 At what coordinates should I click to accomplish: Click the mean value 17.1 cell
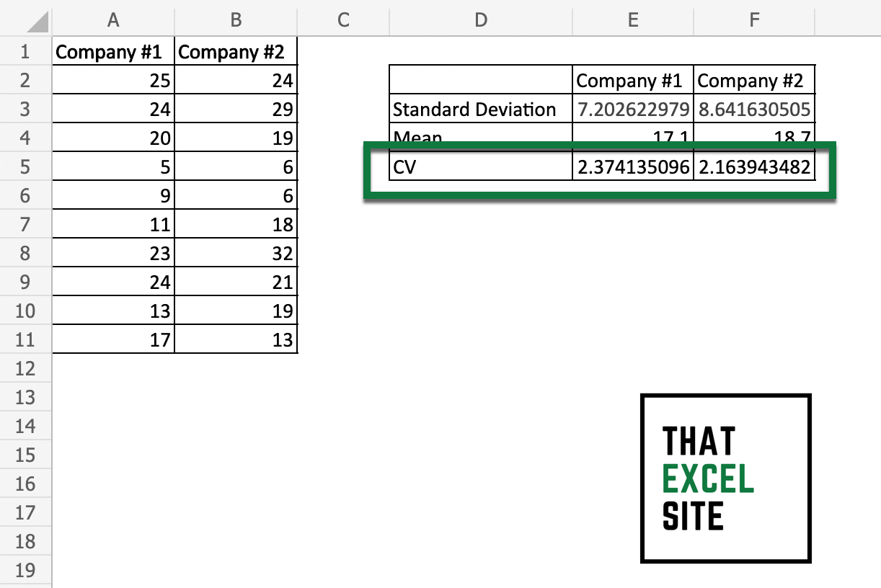pos(632,138)
